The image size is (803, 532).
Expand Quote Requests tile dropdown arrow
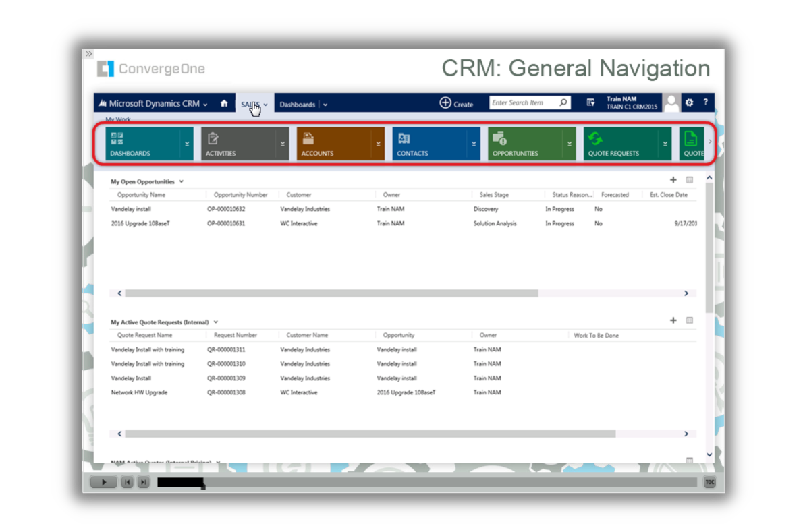665,144
